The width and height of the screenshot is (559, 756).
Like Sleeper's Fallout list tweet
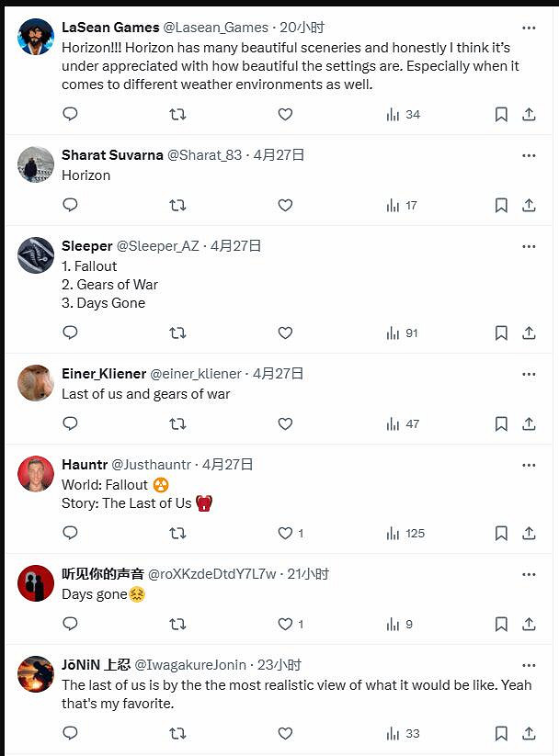click(x=285, y=333)
